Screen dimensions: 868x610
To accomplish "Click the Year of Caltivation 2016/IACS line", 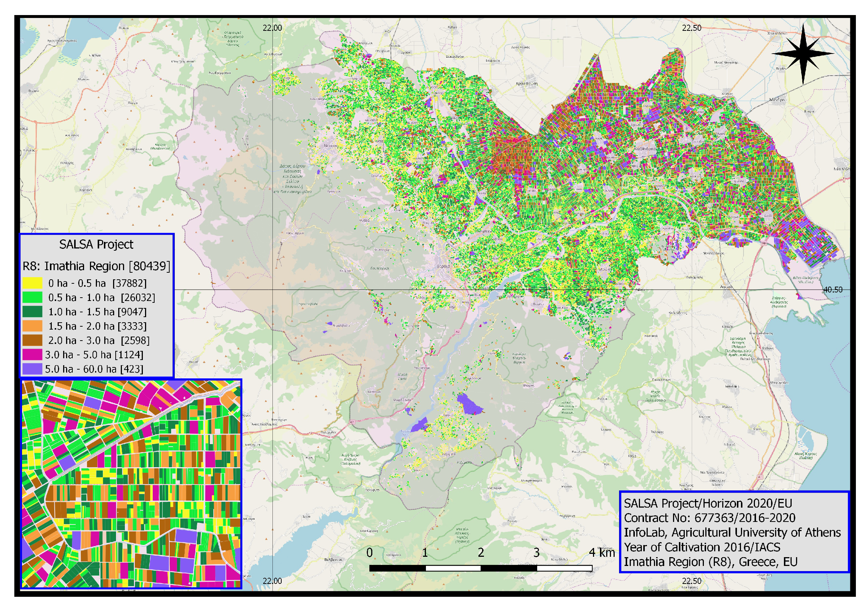I will tap(702, 547).
